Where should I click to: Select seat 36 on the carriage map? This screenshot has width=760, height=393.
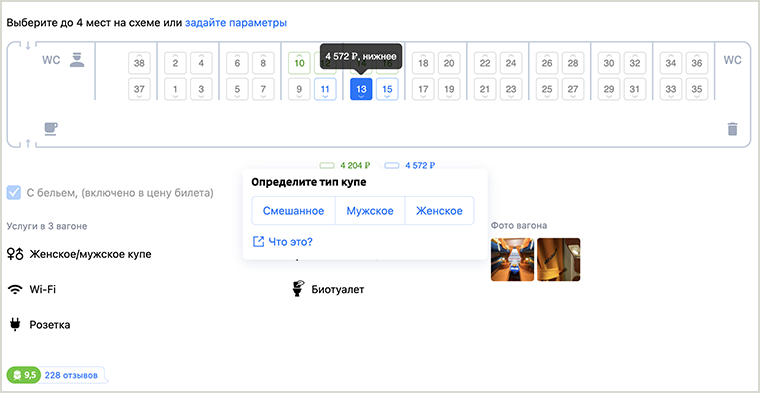pos(697,63)
